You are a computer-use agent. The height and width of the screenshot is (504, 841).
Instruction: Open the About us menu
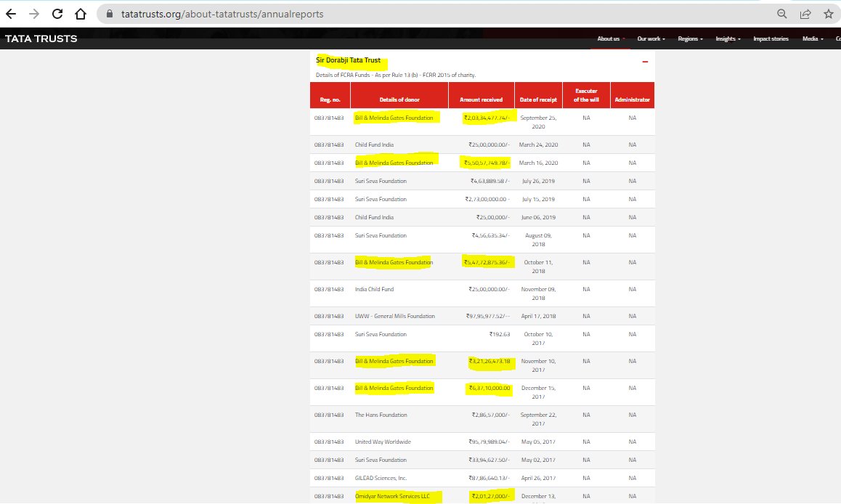[610, 38]
